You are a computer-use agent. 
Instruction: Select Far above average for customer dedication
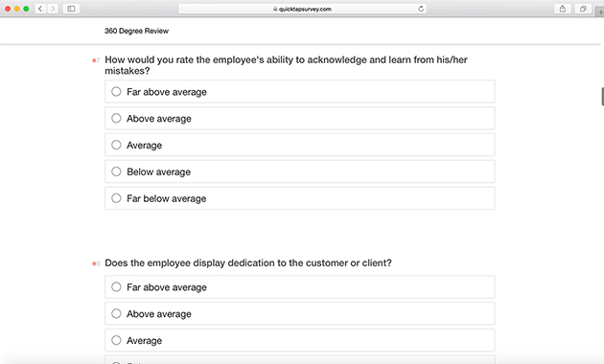point(300,287)
